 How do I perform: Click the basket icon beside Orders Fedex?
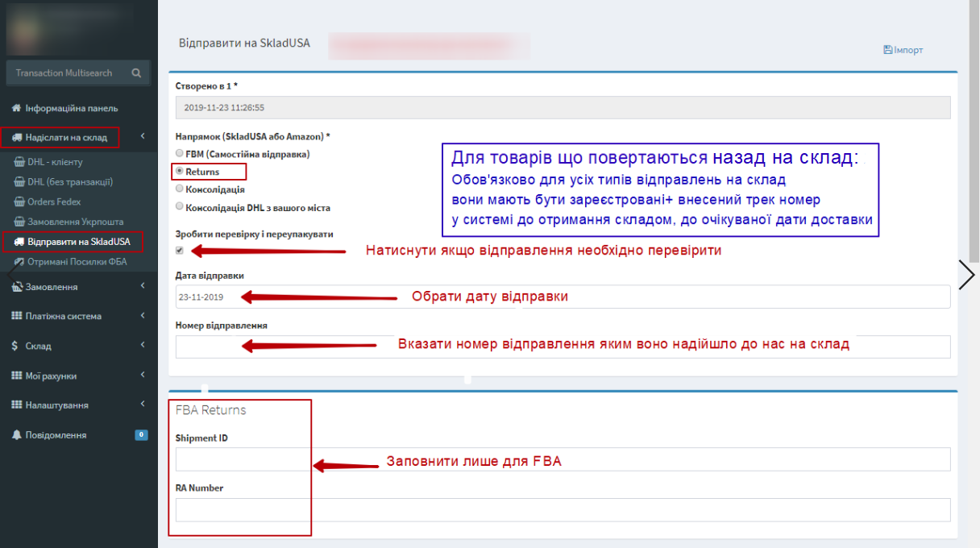click(x=21, y=201)
